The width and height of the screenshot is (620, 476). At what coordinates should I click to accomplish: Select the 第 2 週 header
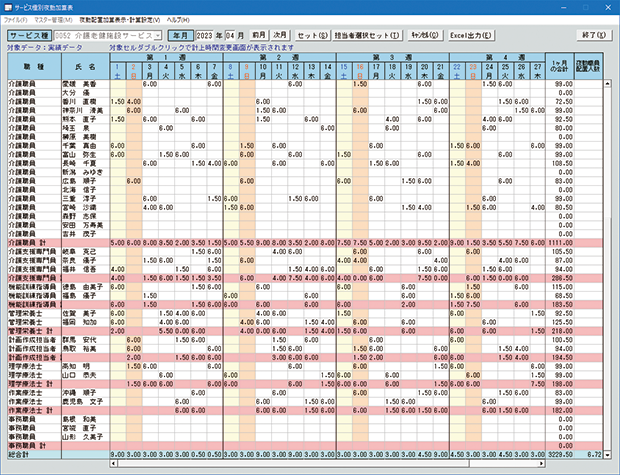[280, 57]
